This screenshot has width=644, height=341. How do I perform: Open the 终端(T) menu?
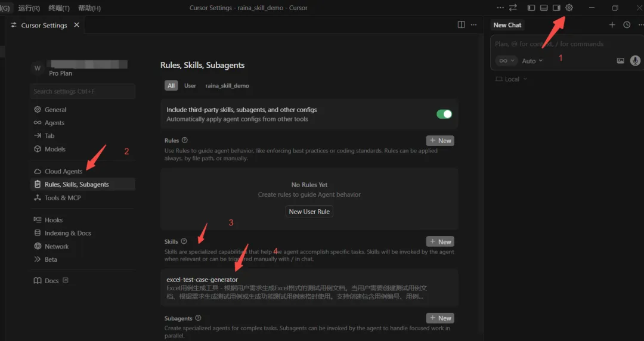tap(59, 8)
